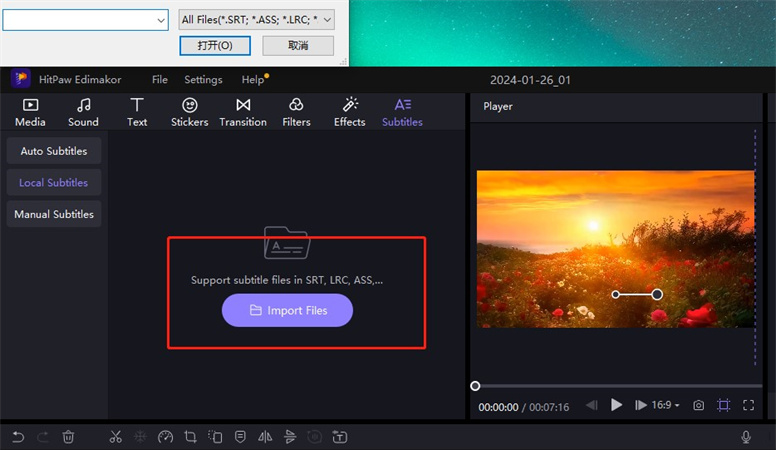Click the 取消 cancel button in file dialog
This screenshot has width=776, height=450.
(298, 46)
